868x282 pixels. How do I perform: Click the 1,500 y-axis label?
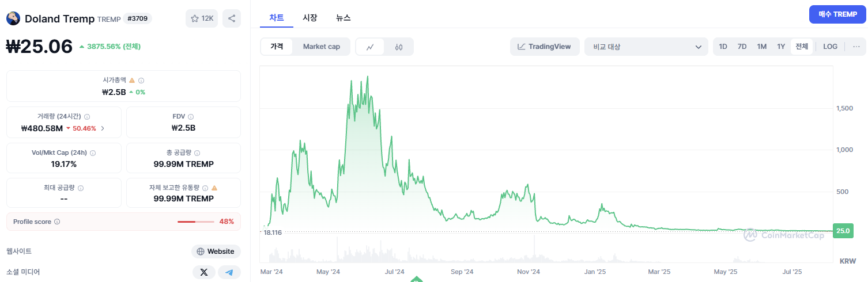point(845,108)
